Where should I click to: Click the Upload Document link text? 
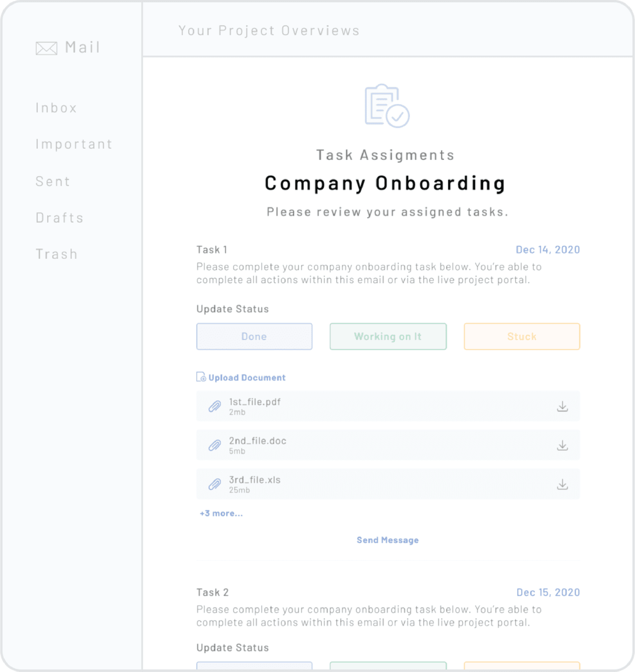tap(247, 377)
